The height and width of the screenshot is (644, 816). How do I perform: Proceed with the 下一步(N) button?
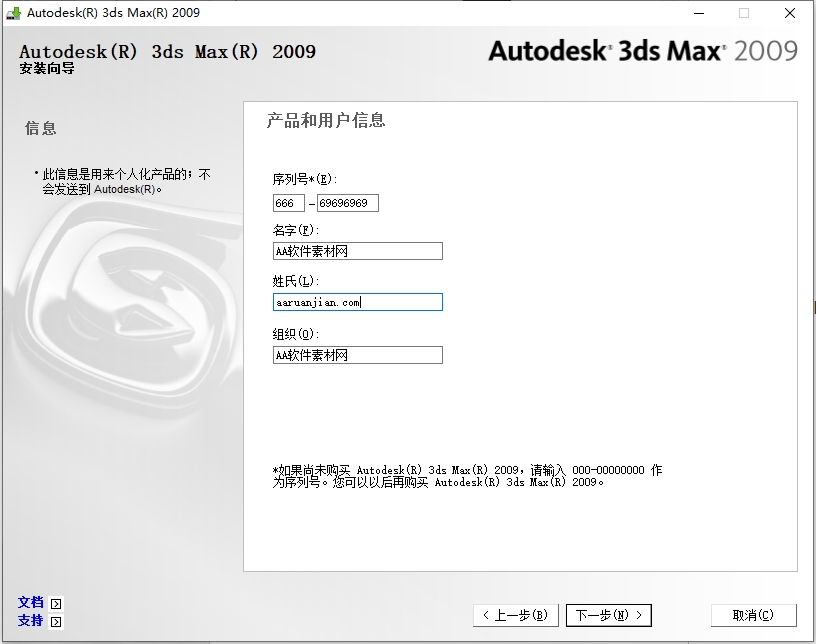[608, 615]
